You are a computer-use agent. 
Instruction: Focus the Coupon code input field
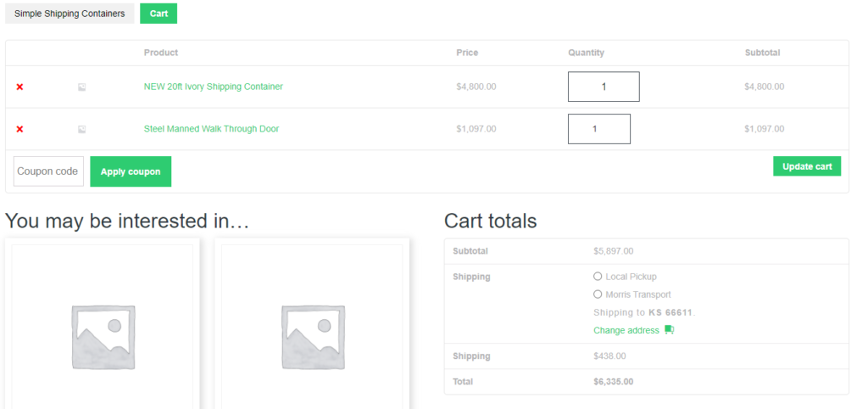(48, 171)
